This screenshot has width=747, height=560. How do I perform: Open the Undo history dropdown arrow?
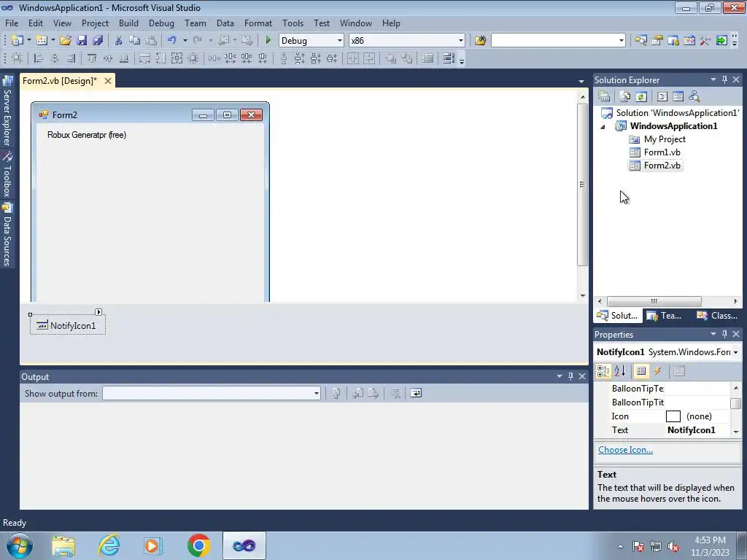(185, 41)
